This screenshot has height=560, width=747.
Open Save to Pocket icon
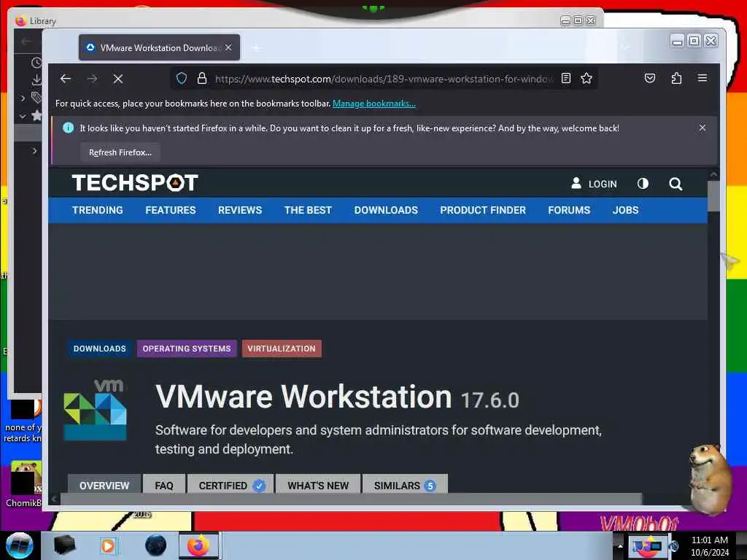[650, 78]
